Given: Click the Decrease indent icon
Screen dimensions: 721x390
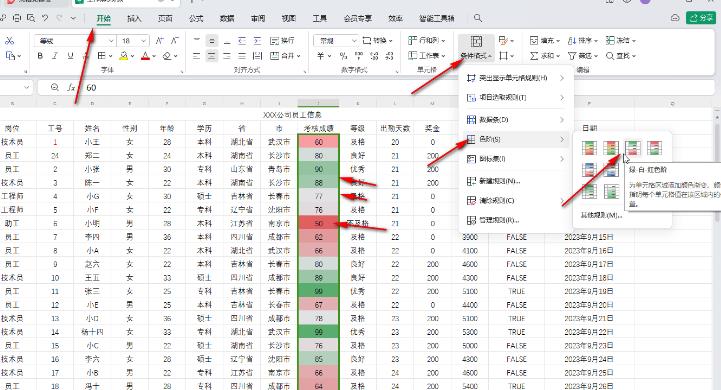Looking at the screenshot, I should tap(242, 41).
